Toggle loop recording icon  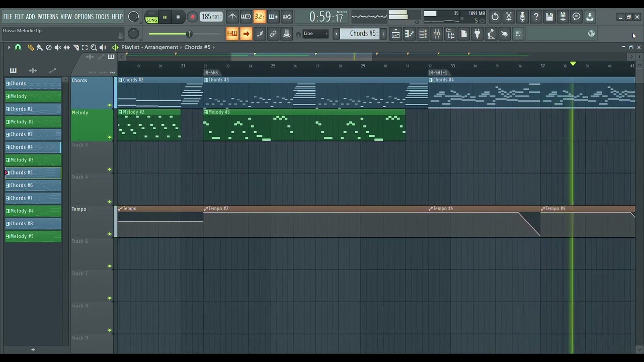(x=287, y=17)
